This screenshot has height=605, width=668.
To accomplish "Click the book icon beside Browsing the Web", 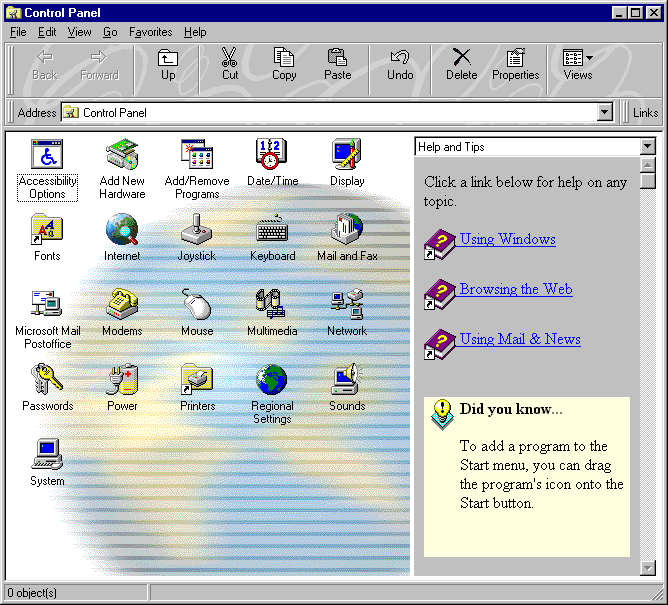I will [440, 294].
